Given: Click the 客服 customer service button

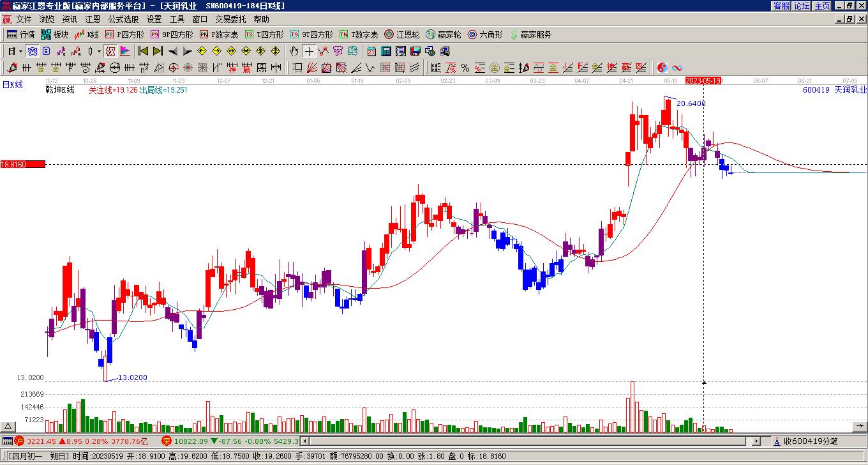Looking at the screenshot, I should [782, 6].
